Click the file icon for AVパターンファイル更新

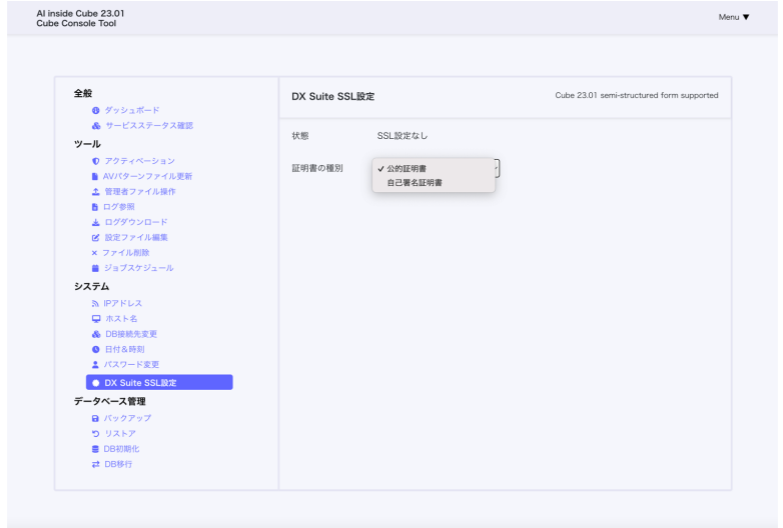tap(95, 176)
